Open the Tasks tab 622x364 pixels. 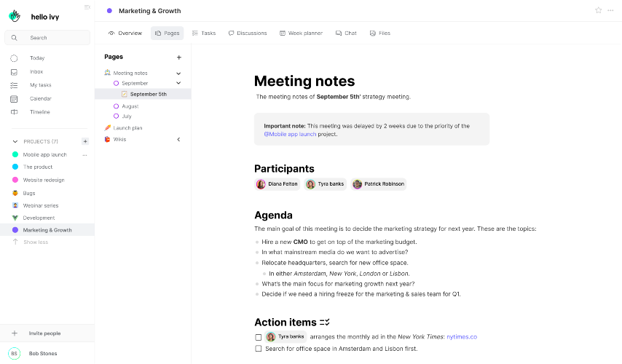pyautogui.click(x=204, y=33)
